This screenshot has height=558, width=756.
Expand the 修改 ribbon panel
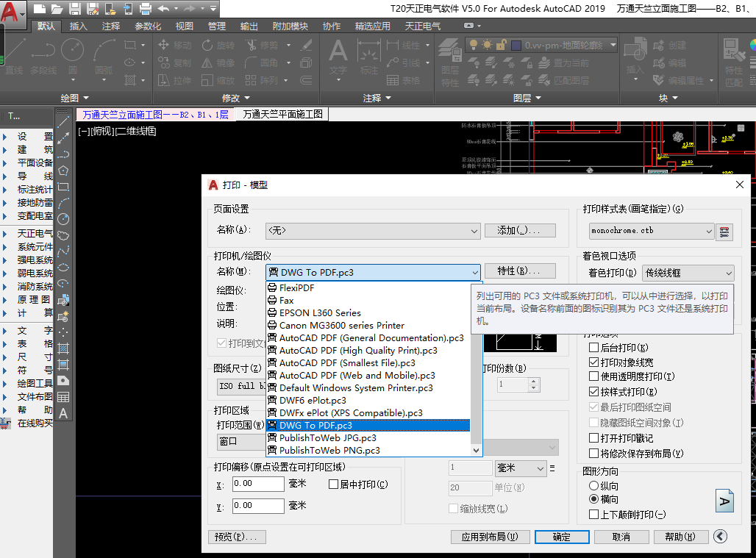(x=236, y=99)
